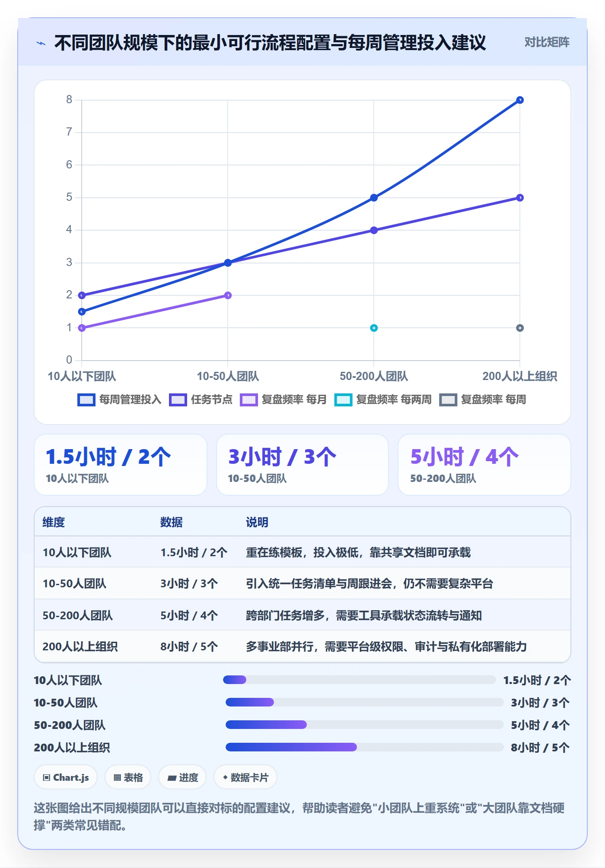Viewport: 605px width, 868px height.
Task: Select the 3小时 / 3个 stat card
Action: (302, 465)
